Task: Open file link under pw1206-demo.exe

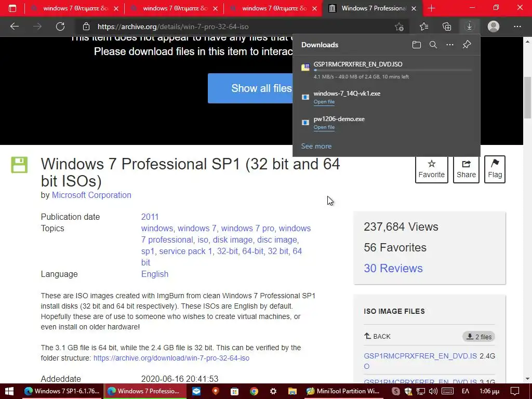Action: pos(324,127)
